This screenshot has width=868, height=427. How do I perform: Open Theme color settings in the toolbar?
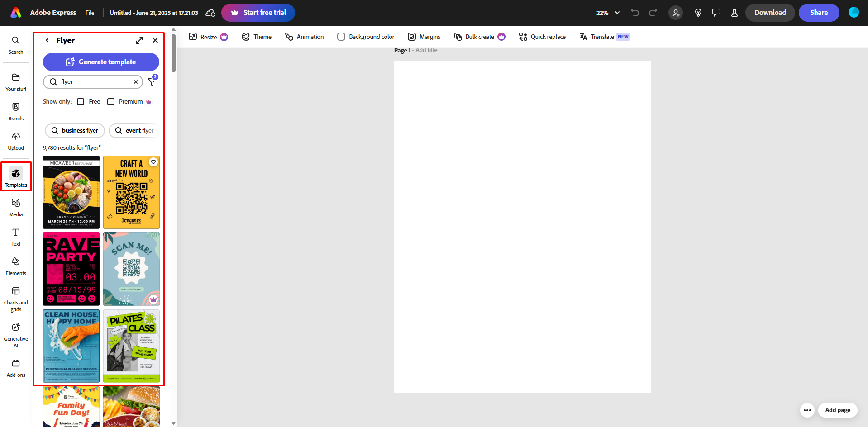pos(256,37)
